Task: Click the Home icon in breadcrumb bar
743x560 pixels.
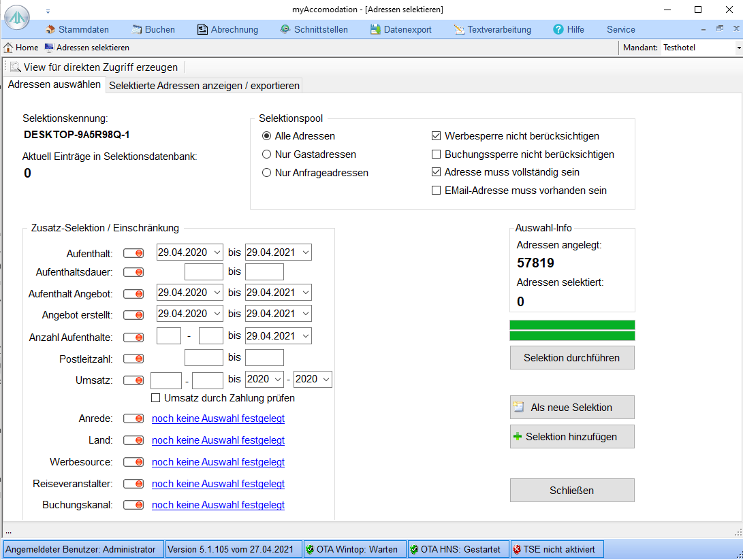Action: click(8, 48)
